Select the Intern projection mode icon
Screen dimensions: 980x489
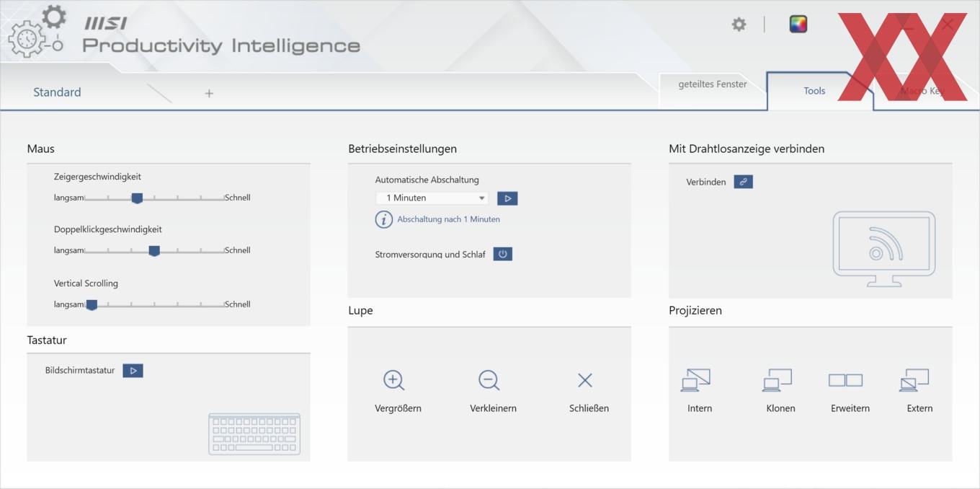pyautogui.click(x=695, y=380)
